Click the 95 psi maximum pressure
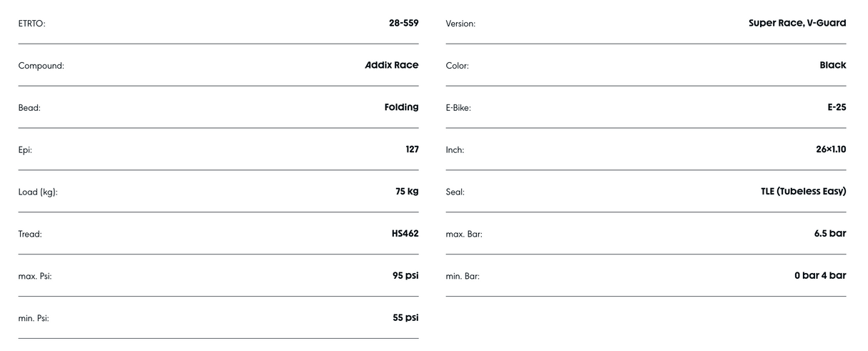 click(x=406, y=276)
